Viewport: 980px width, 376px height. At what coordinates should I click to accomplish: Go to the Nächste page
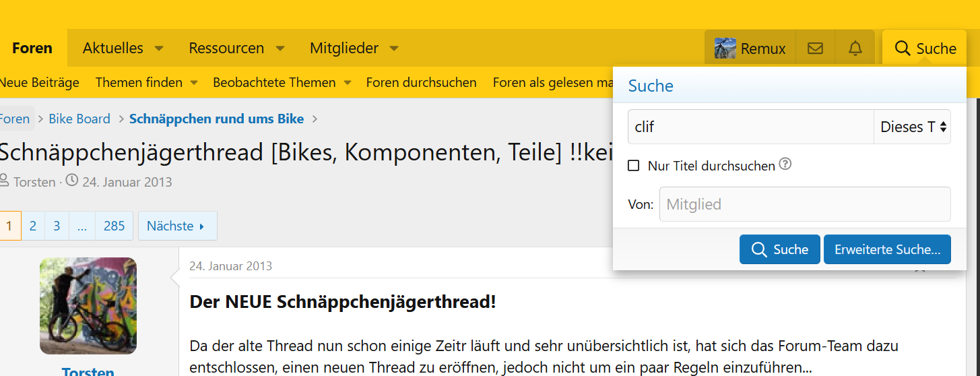(x=177, y=226)
